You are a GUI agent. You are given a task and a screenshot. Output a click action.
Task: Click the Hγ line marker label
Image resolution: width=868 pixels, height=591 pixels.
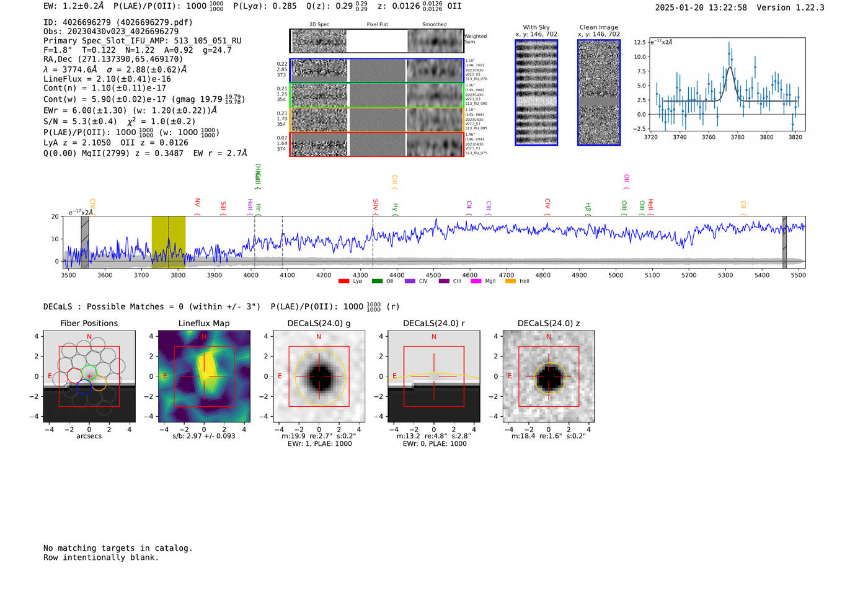[x=395, y=208]
